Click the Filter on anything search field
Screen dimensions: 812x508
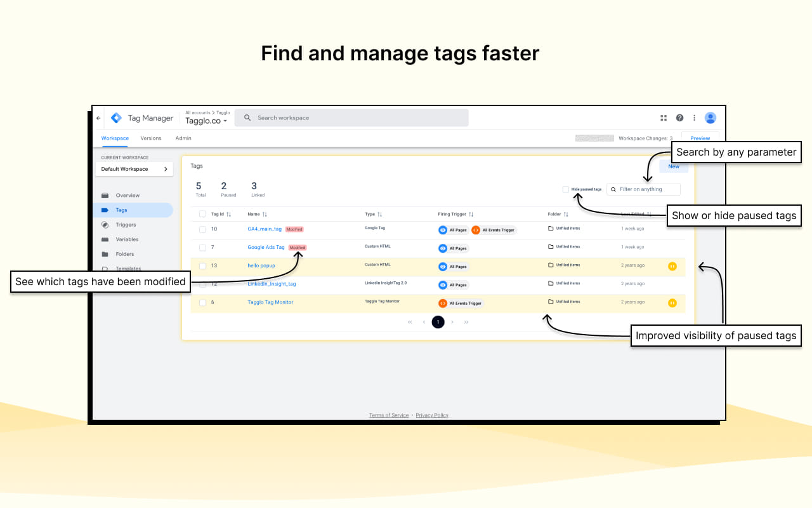(x=643, y=189)
